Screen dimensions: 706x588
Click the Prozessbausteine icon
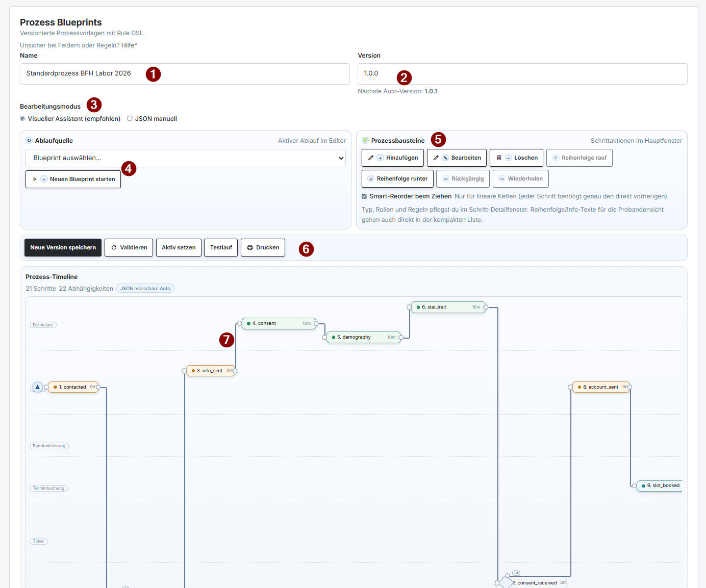pos(365,140)
